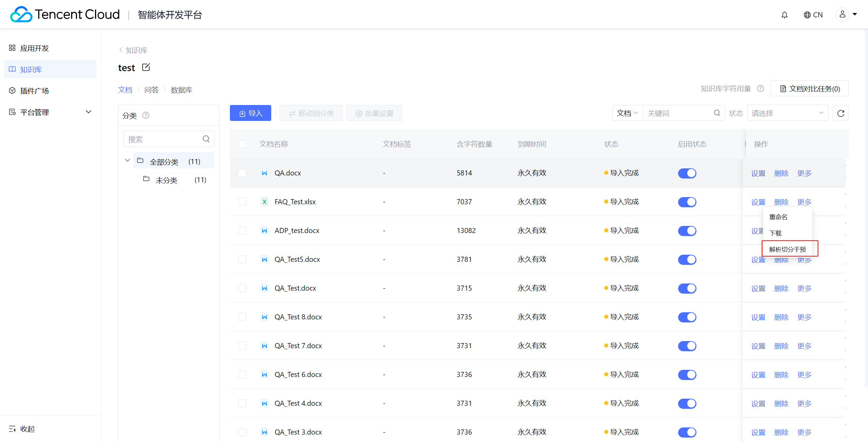Screen dimensions: 868x442
Task: Click the refresh icon button
Action: (841, 113)
